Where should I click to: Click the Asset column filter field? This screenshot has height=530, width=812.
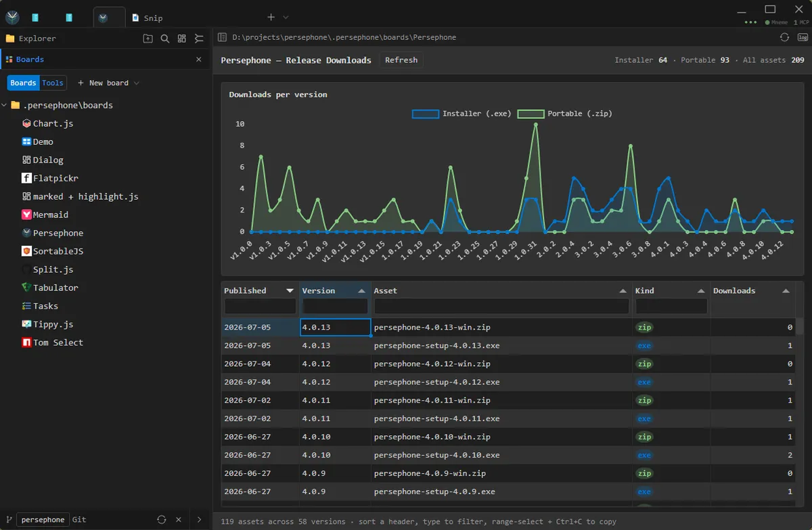pos(501,307)
